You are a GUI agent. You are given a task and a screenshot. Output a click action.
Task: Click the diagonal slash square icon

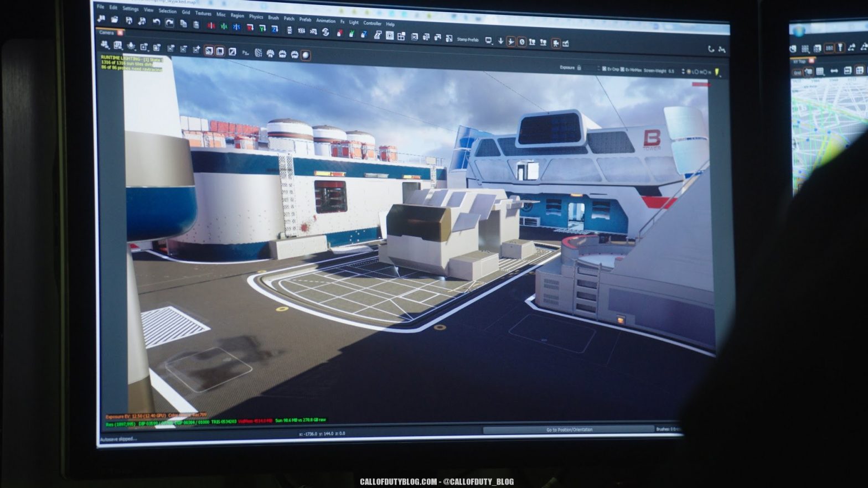pyautogui.click(x=232, y=51)
